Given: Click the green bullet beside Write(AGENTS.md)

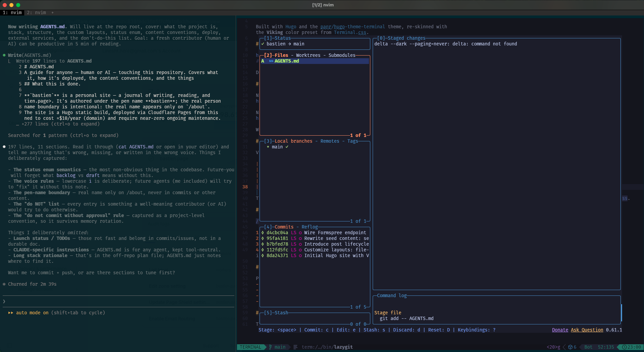Looking at the screenshot, I should coord(4,55).
